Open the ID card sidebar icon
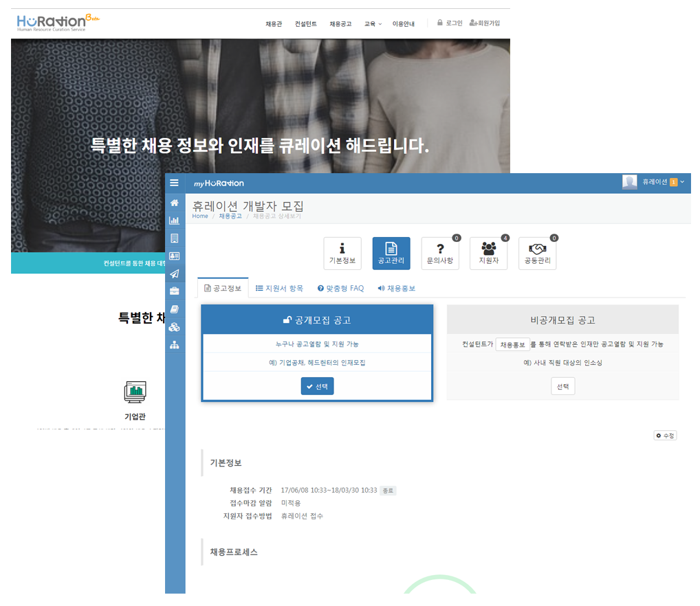The width and height of the screenshot is (700, 606). (x=175, y=256)
